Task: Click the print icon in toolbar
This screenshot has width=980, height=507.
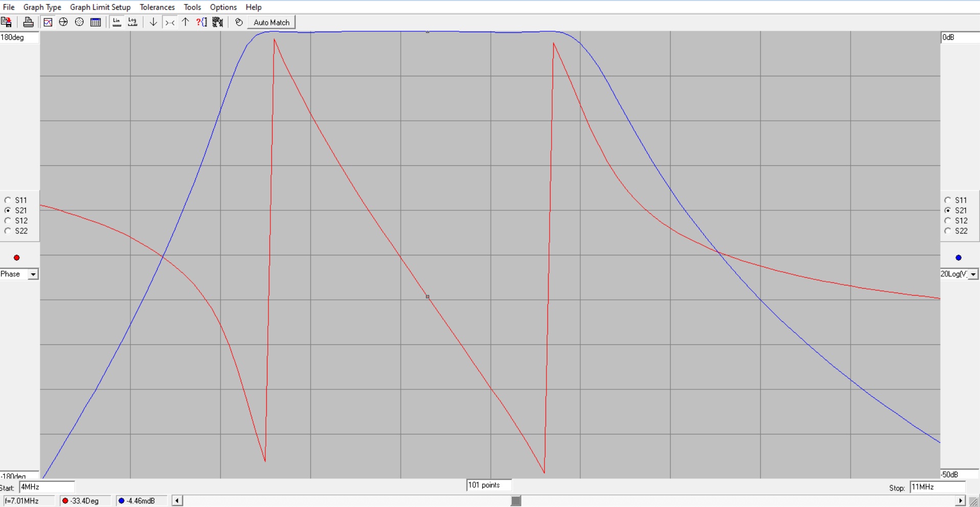Action: (28, 22)
